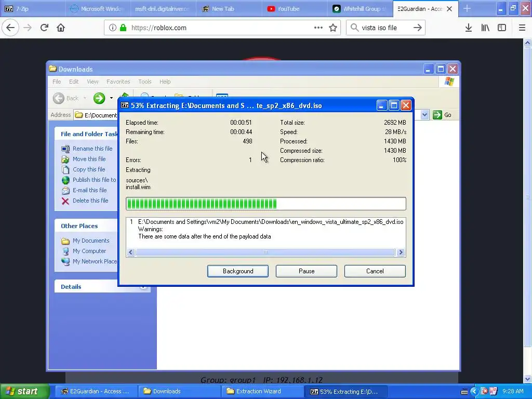Click the green Forward arrow in Downloads window
The image size is (532, 399).
pos(99,98)
